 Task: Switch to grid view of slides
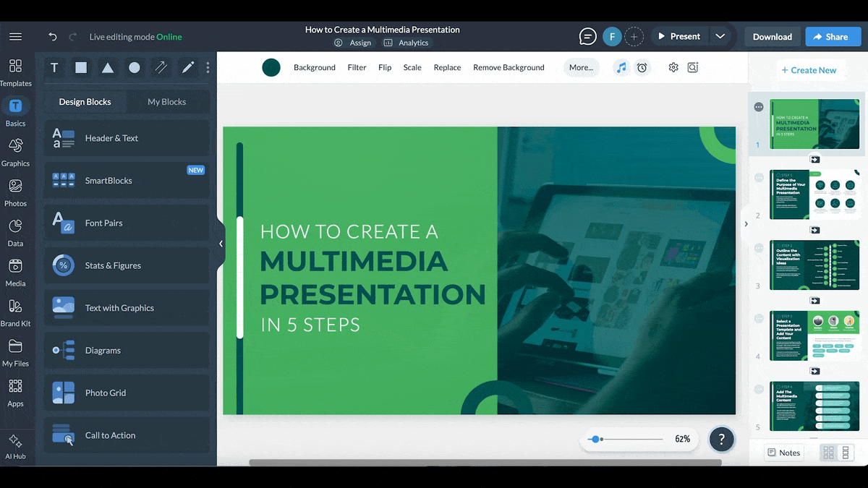(x=829, y=453)
